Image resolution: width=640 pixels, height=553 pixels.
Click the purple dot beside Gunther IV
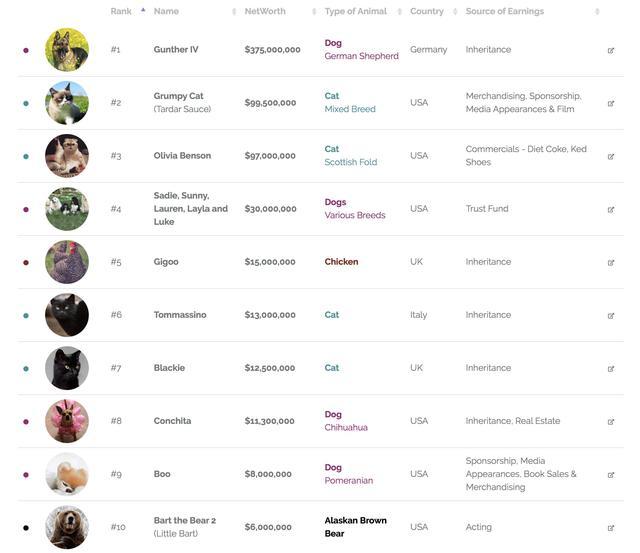click(x=26, y=50)
